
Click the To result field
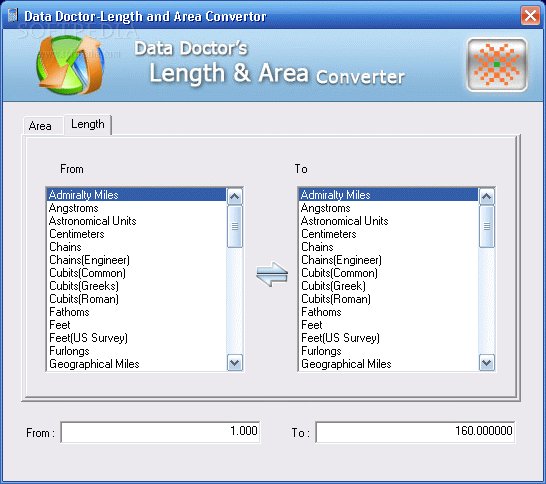415,432
